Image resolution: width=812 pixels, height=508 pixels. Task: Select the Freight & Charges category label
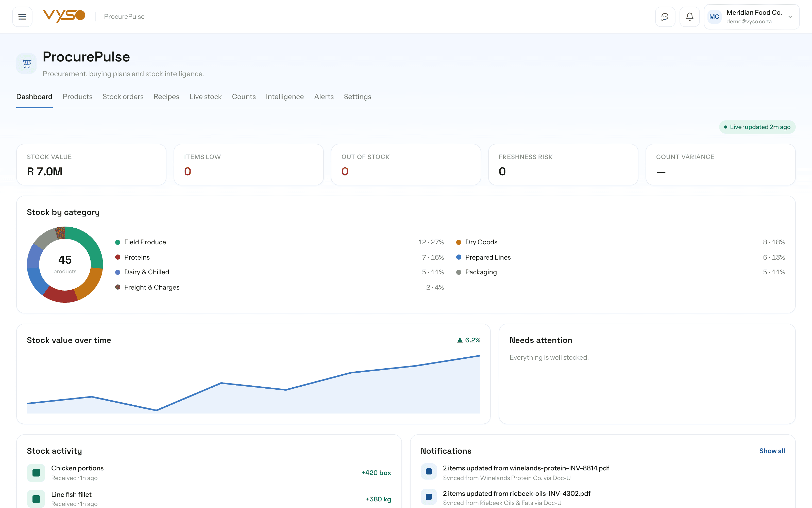[x=152, y=287]
